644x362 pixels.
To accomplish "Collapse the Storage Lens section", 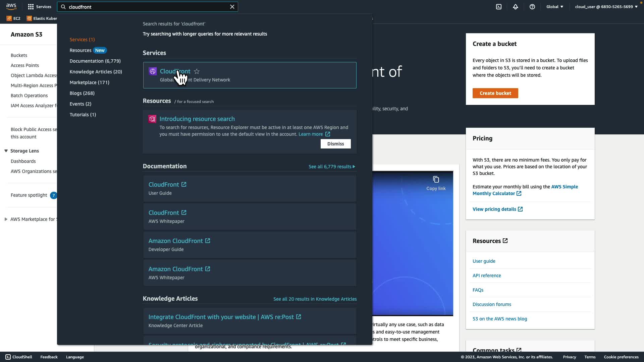I will [6, 151].
